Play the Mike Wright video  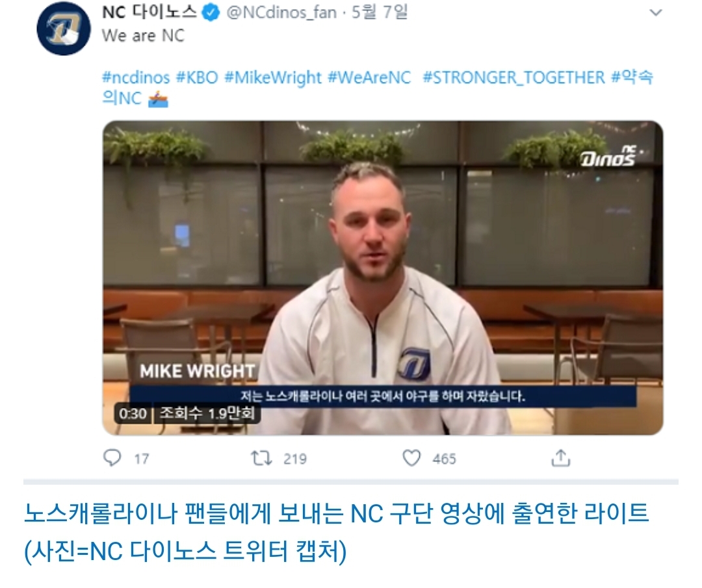click(x=383, y=277)
